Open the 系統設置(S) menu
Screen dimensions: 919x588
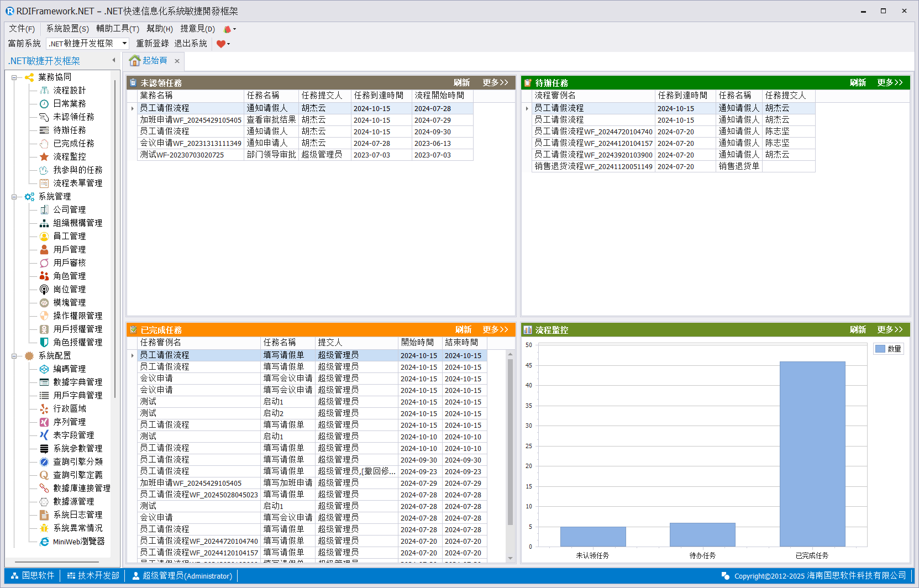[67, 29]
